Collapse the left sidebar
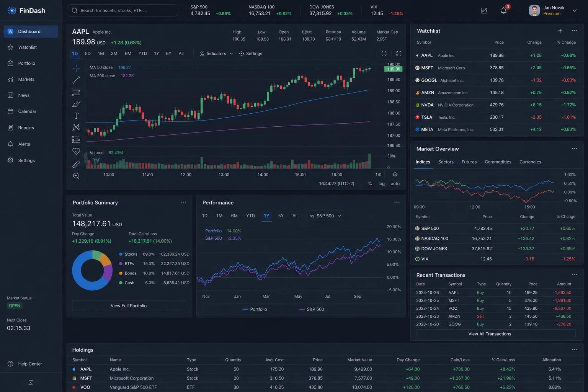The width and height of the screenshot is (588, 392). tap(31, 382)
